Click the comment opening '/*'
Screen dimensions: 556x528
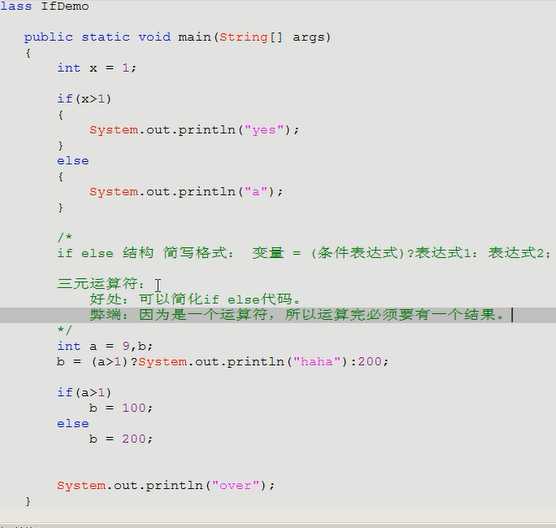65,237
